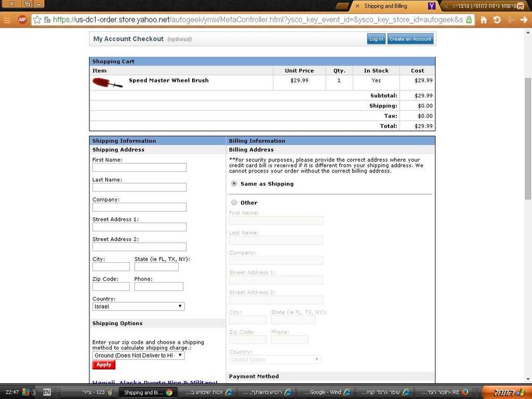Click the Log in button

[x=376, y=39]
